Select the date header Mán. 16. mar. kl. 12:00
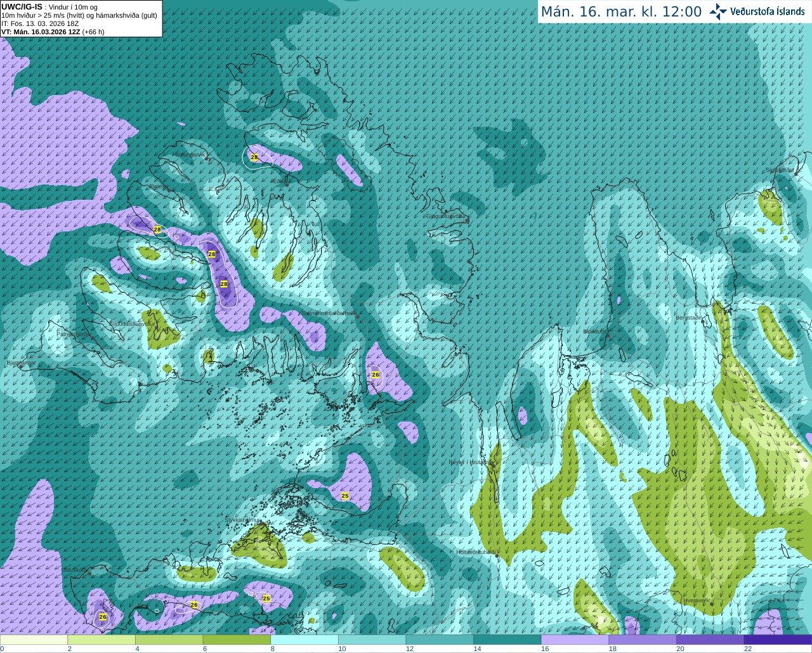812x653 pixels. tap(621, 12)
